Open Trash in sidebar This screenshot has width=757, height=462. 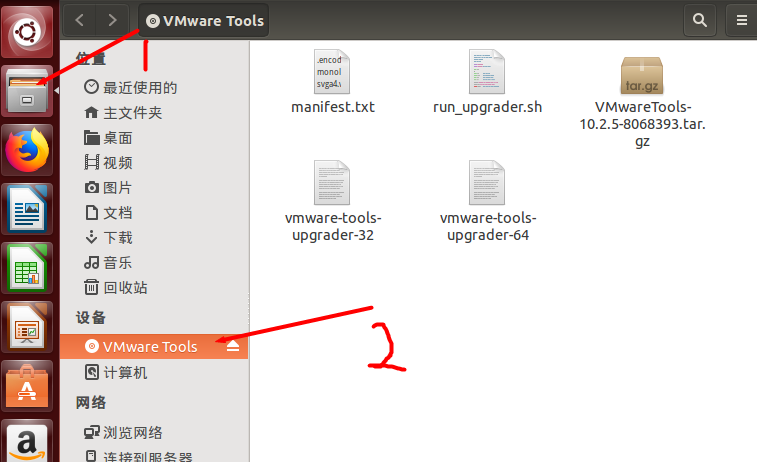point(154,288)
